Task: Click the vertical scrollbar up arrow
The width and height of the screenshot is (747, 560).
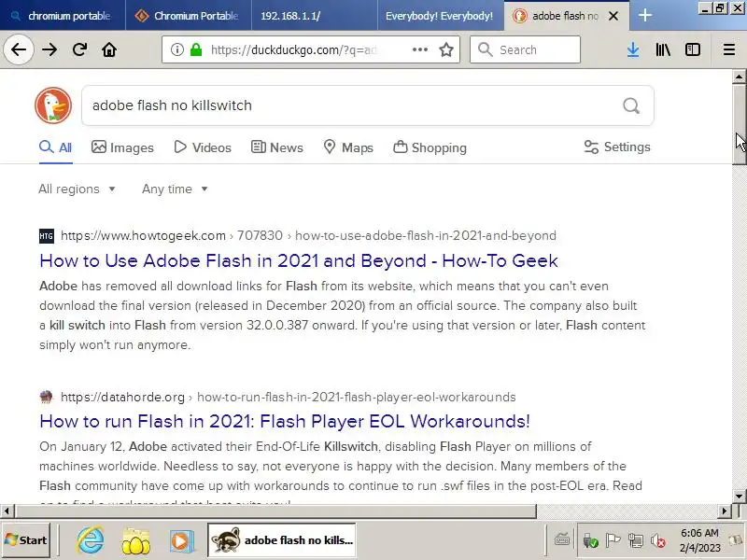Action: click(x=739, y=77)
